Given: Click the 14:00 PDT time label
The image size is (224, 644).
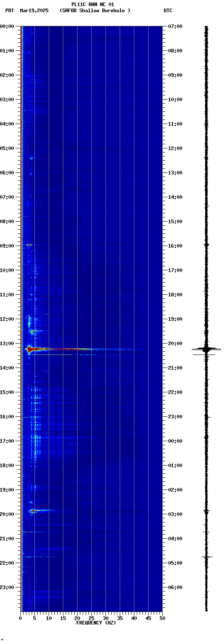Looking at the screenshot, I should 7,368.
